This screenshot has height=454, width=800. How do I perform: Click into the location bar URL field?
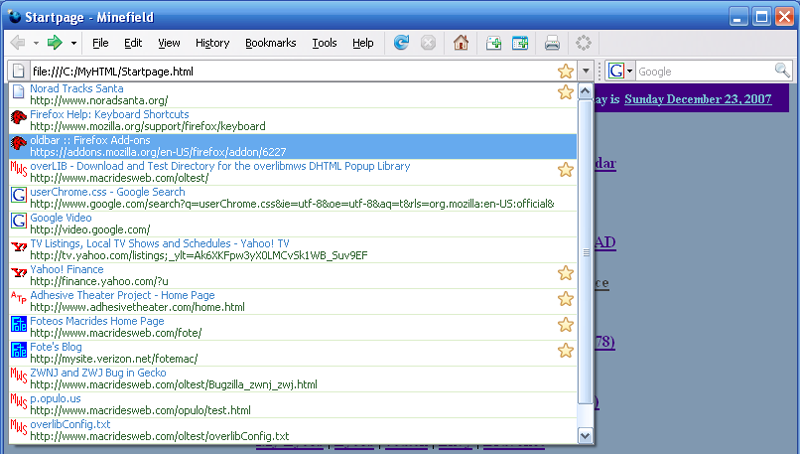(x=292, y=71)
